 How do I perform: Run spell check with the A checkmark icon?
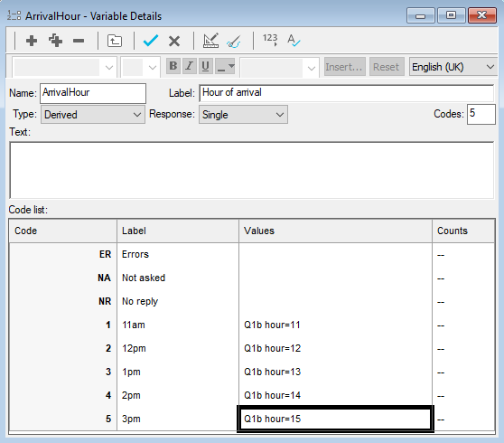tap(294, 41)
